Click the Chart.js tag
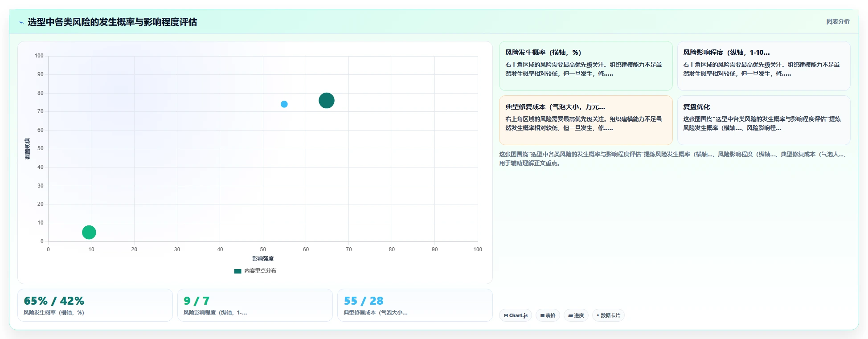 [516, 315]
